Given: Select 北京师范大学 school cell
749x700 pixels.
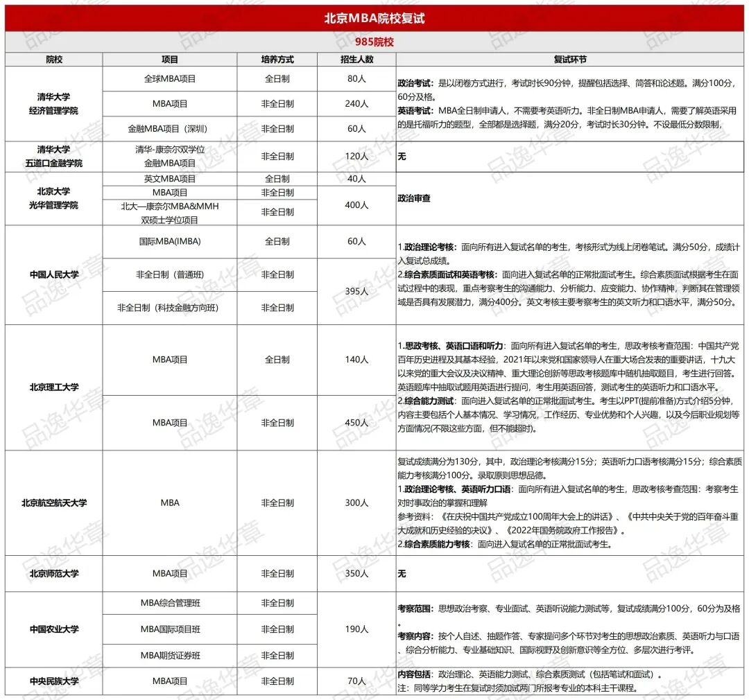Looking at the screenshot, I should click(x=52, y=574).
